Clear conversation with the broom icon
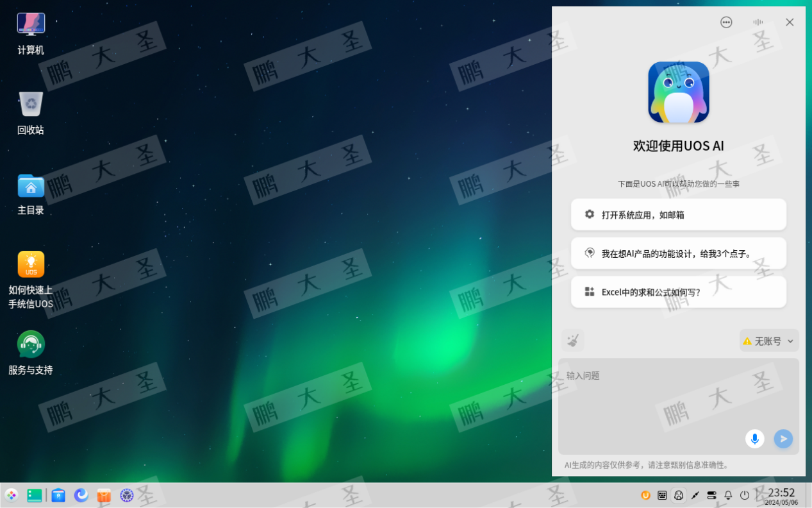Screen dimensions: 812x508 [573, 341]
